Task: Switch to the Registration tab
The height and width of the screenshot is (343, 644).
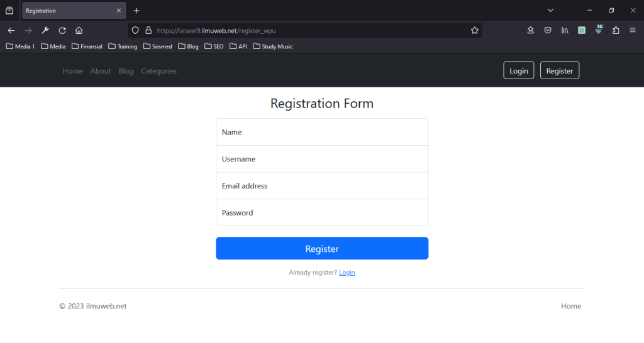Action: tap(69, 11)
